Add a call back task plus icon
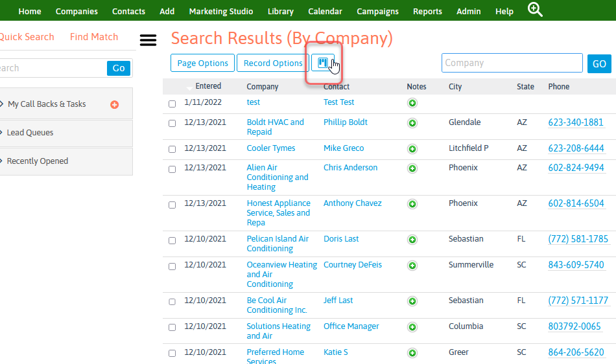 click(x=114, y=104)
